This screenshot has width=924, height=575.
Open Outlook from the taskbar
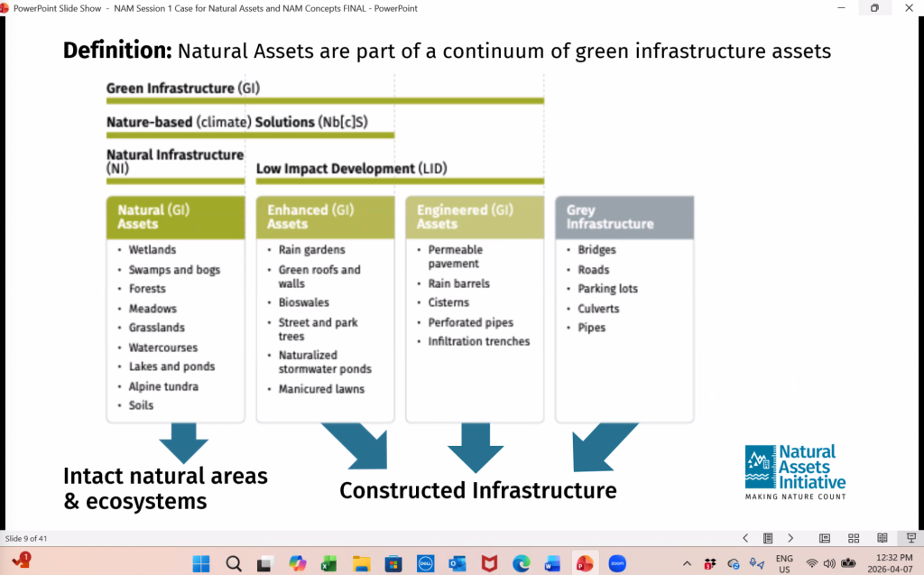pos(457,563)
